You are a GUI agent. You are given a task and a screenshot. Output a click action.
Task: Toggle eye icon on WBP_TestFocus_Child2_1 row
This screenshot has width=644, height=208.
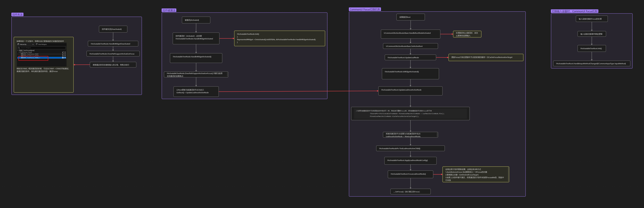pos(65,58)
